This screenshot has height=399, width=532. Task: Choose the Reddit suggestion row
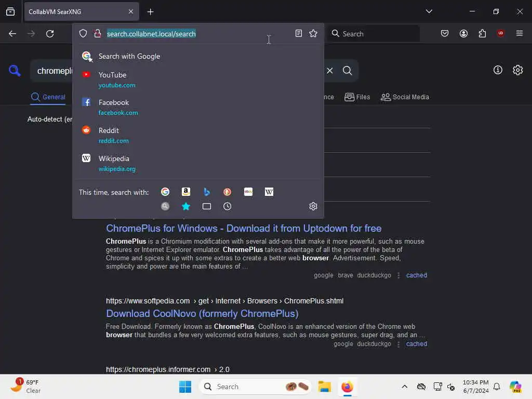(198, 136)
